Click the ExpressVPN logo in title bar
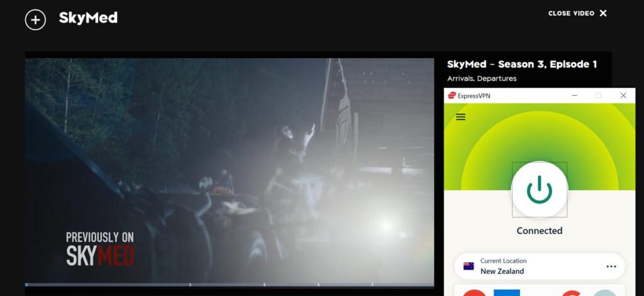The height and width of the screenshot is (296, 644). click(x=452, y=95)
